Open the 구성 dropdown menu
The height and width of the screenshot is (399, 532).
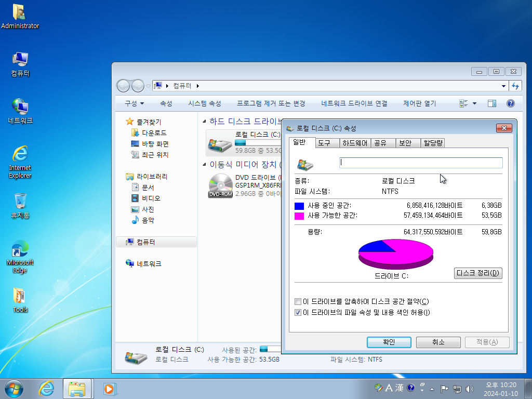coord(135,103)
